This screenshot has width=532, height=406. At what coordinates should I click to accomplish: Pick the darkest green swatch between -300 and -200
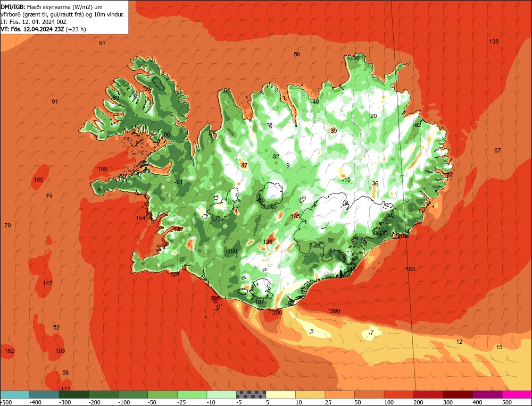click(x=73, y=394)
